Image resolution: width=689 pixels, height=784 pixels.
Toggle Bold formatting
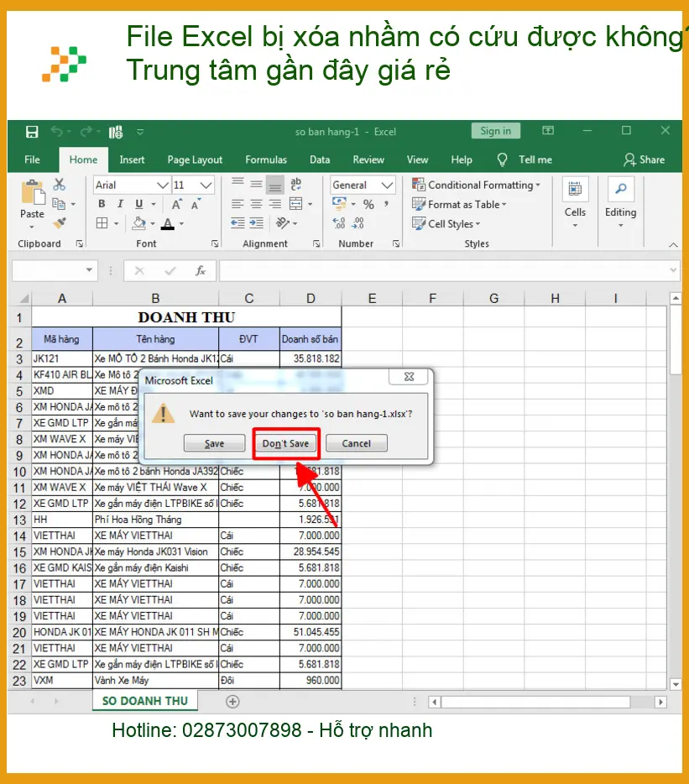click(102, 204)
